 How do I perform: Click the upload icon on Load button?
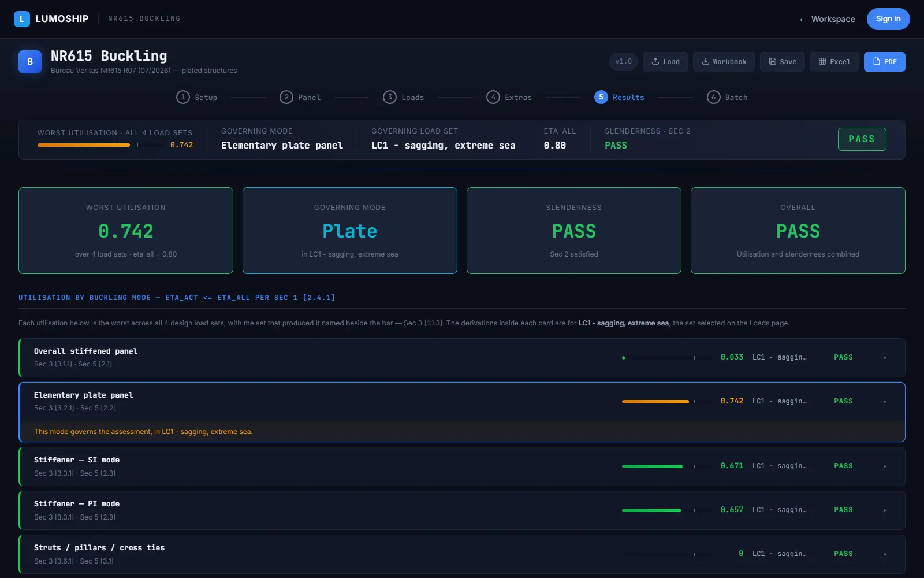655,61
